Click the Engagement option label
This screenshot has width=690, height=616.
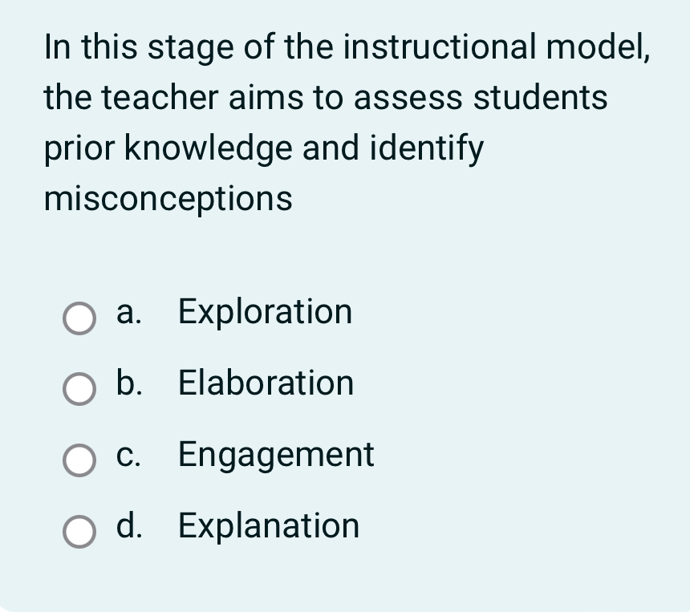click(275, 455)
